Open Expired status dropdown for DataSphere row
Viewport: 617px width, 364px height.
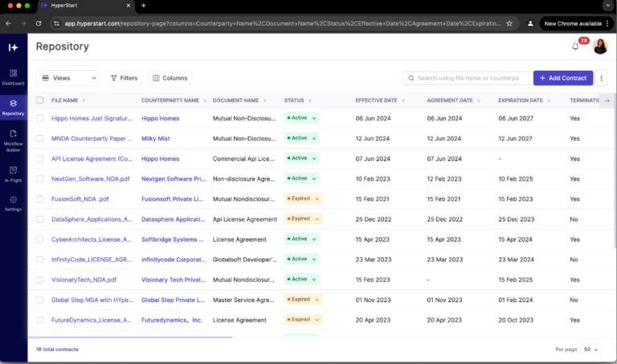[303, 219]
